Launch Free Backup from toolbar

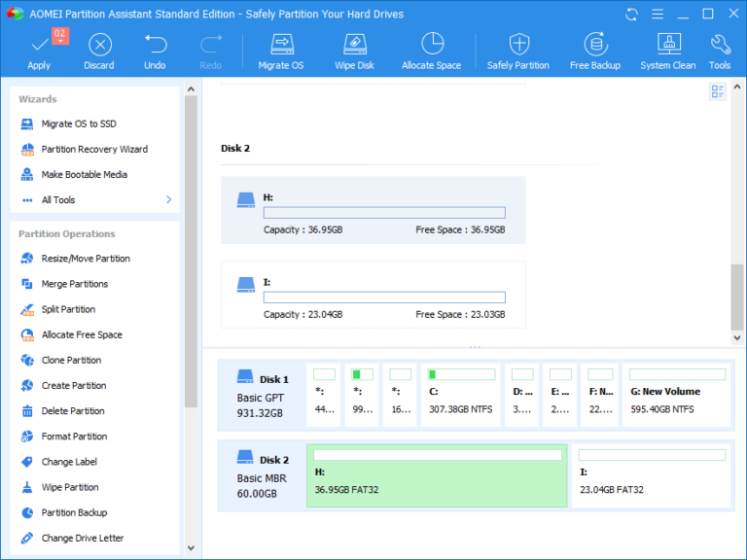pos(595,52)
